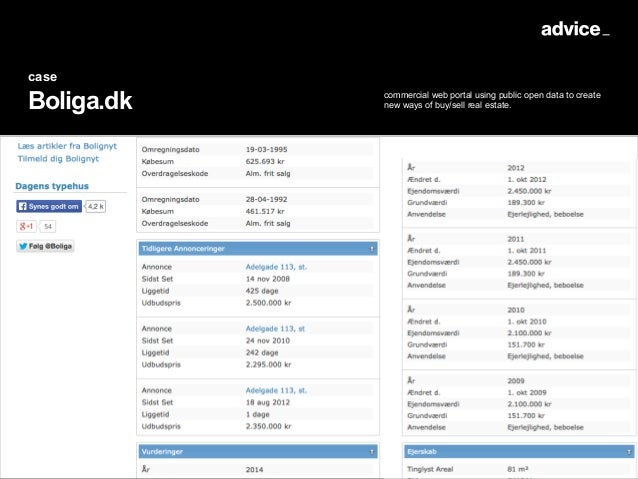Click the Facebook like count 4,2 k
The height and width of the screenshot is (479, 638).
pyautogui.click(x=96, y=206)
